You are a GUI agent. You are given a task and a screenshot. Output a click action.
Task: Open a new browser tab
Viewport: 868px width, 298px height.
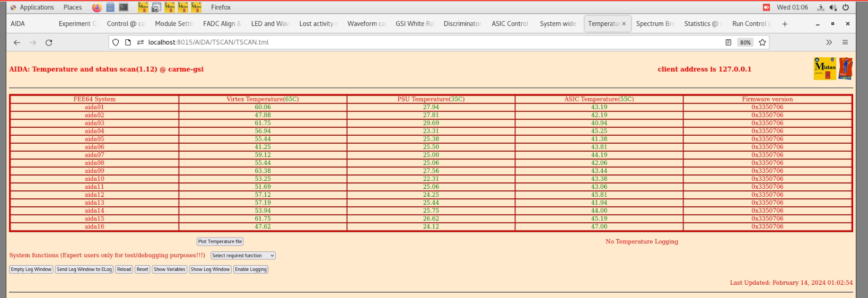(x=785, y=24)
